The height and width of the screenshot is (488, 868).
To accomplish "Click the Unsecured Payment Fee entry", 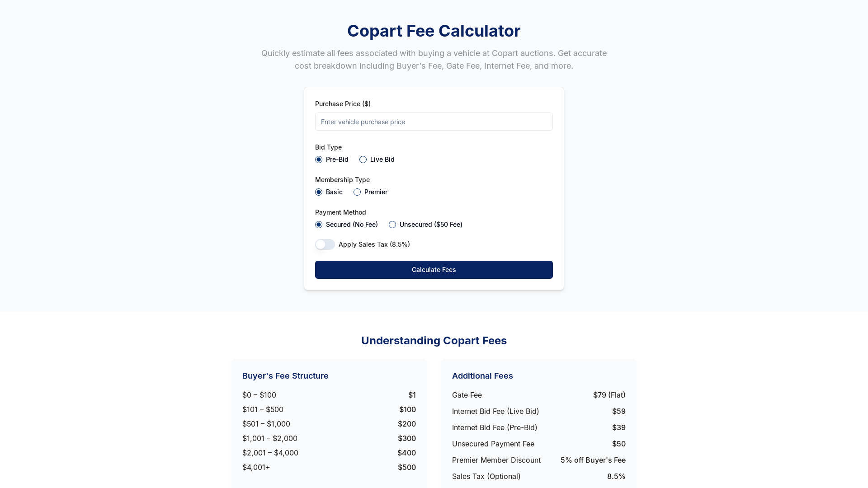I will click(x=538, y=444).
